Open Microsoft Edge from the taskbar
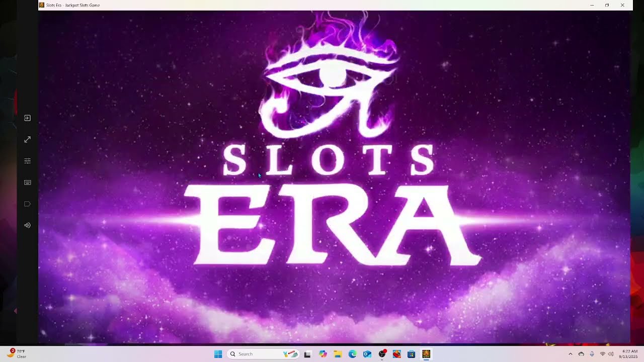644x362 pixels. pyautogui.click(x=353, y=354)
